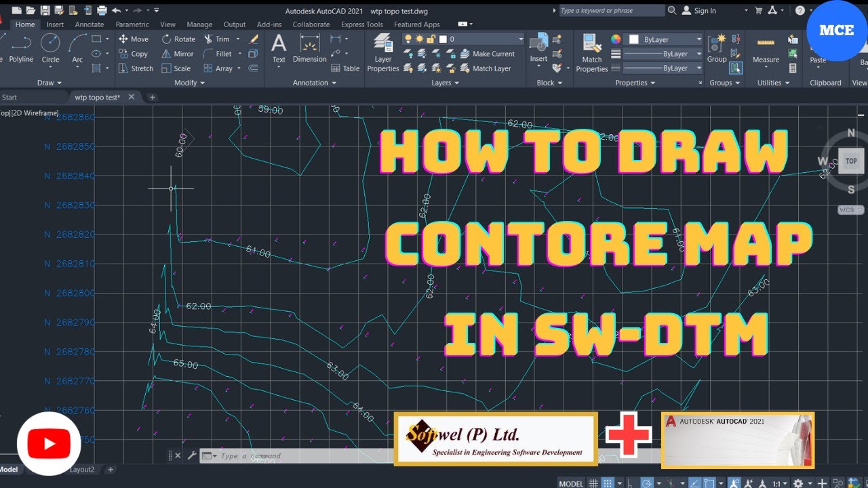Select the Polyline drawing tool
The height and width of the screenshot is (488, 868).
(21, 49)
